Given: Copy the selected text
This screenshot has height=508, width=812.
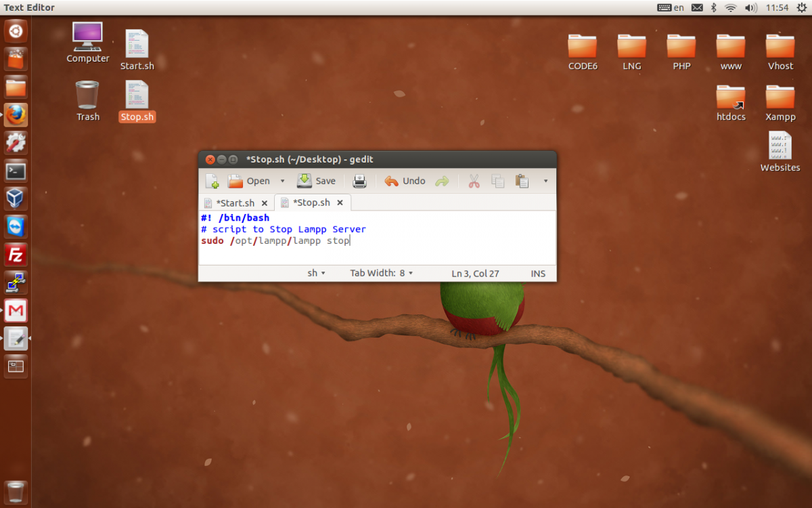Looking at the screenshot, I should tap(498, 181).
